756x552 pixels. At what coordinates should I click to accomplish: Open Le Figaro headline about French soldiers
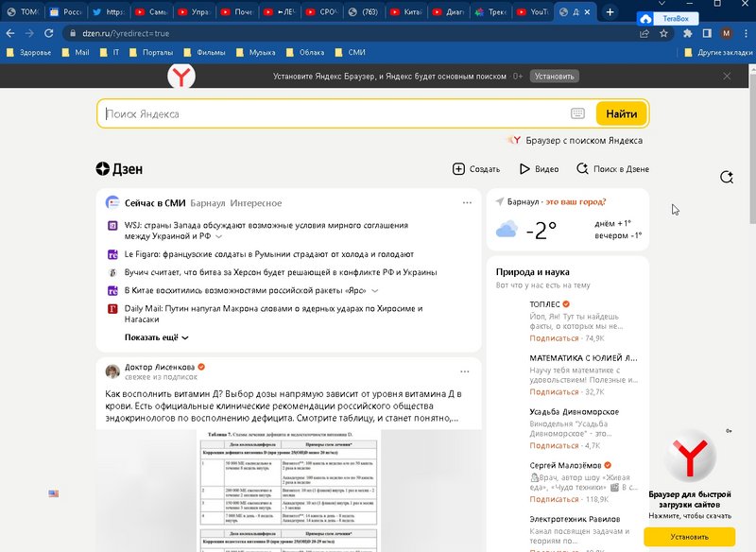tap(269, 254)
